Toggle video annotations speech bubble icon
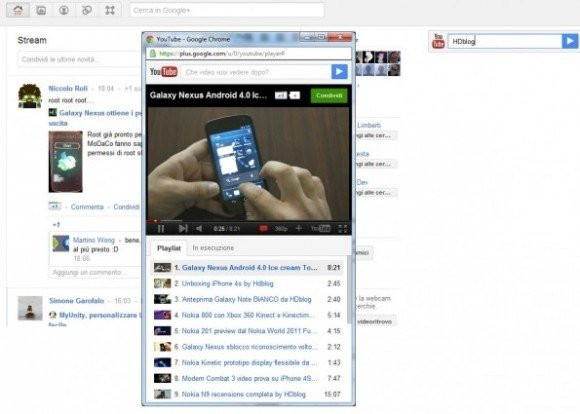580x414 pixels. pyautogui.click(x=263, y=229)
